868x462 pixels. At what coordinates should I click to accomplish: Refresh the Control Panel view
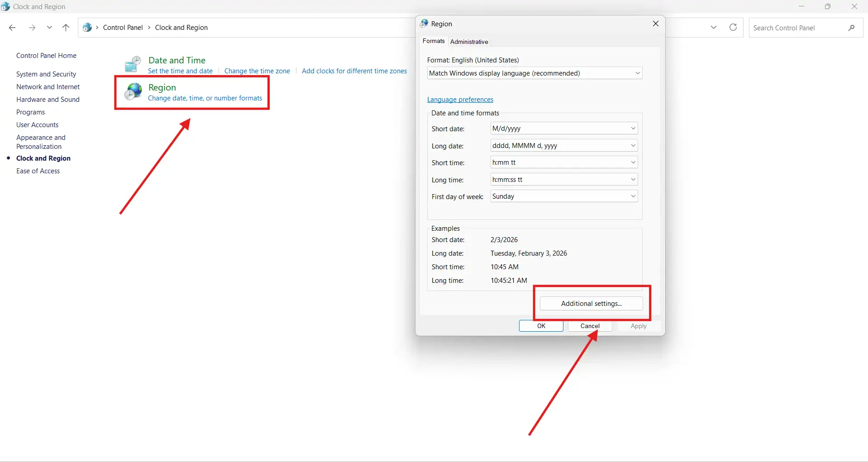click(x=733, y=28)
